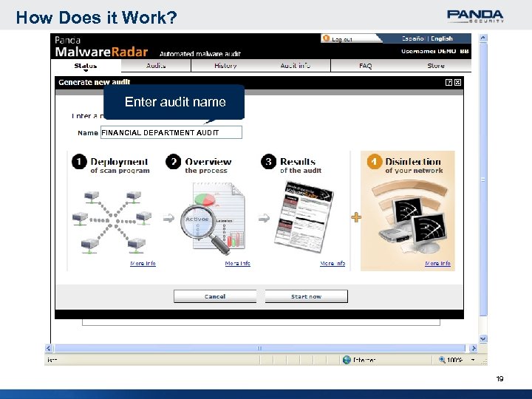Click the step 1 Deployment number icon
The width and height of the screenshot is (532, 399).
79,162
